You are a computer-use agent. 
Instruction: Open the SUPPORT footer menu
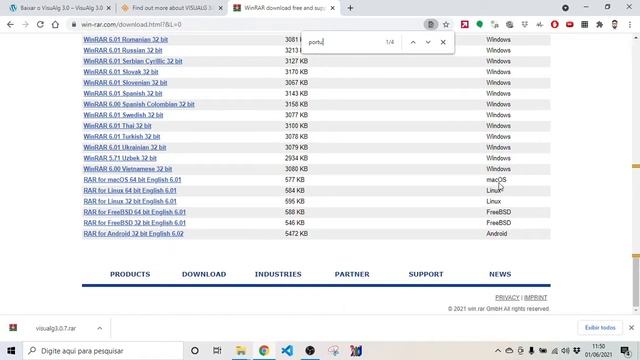click(426, 274)
